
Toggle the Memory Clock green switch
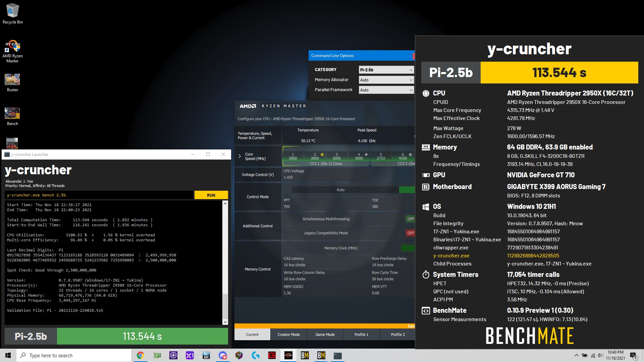pyautogui.click(x=408, y=248)
